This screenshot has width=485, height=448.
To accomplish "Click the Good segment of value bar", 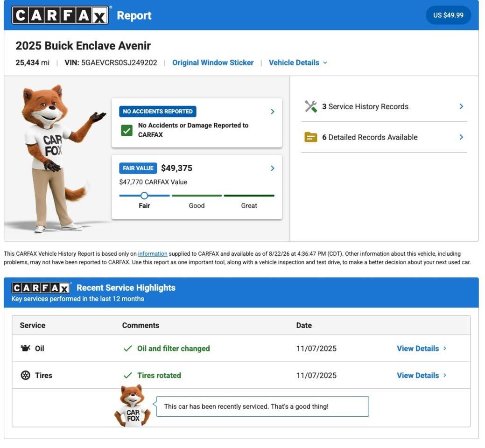I will coord(197,196).
